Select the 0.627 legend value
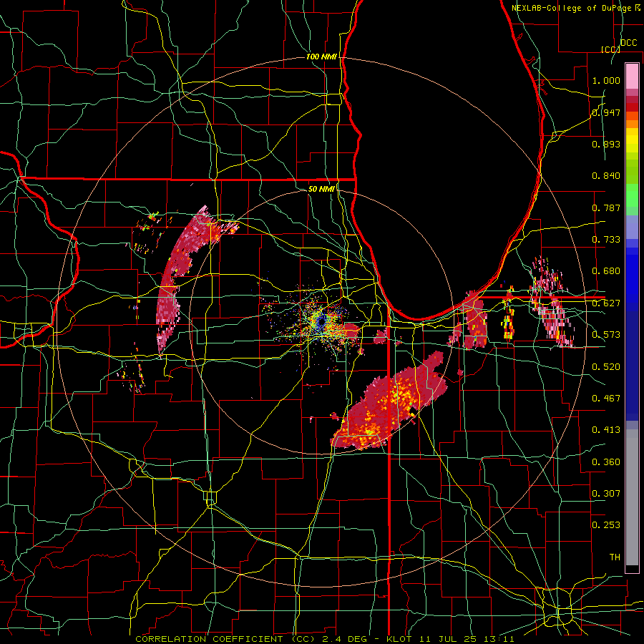This screenshot has height=644, width=644. [x=606, y=303]
